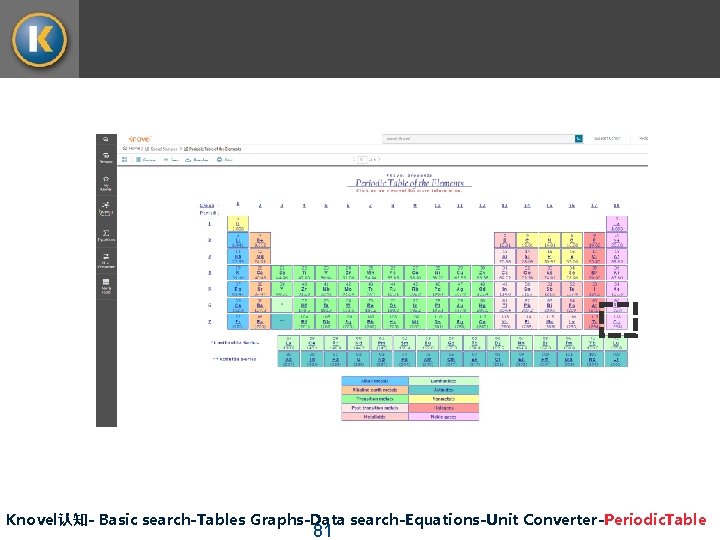Select the hydrogen (H) element cell

pos(238,224)
